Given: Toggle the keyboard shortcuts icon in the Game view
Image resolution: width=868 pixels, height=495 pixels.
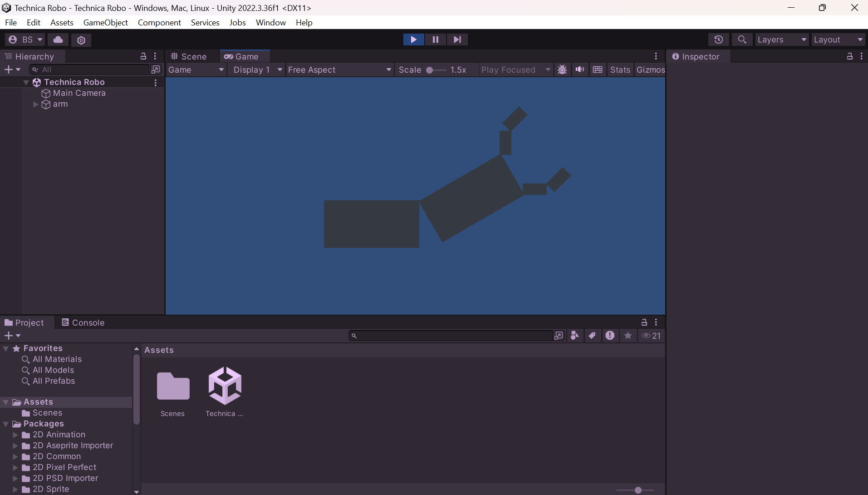Looking at the screenshot, I should (x=598, y=69).
